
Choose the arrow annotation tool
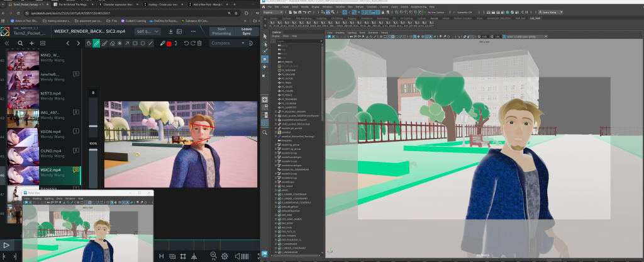pos(126,43)
